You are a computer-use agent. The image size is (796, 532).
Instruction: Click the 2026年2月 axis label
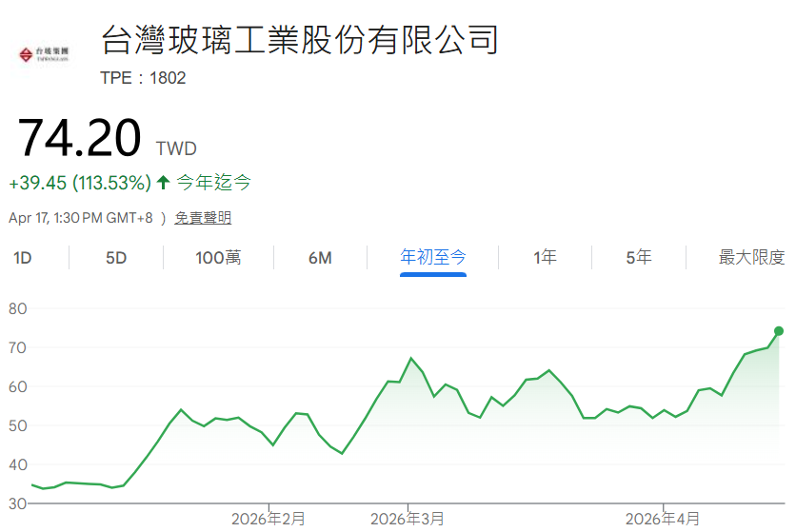click(269, 519)
